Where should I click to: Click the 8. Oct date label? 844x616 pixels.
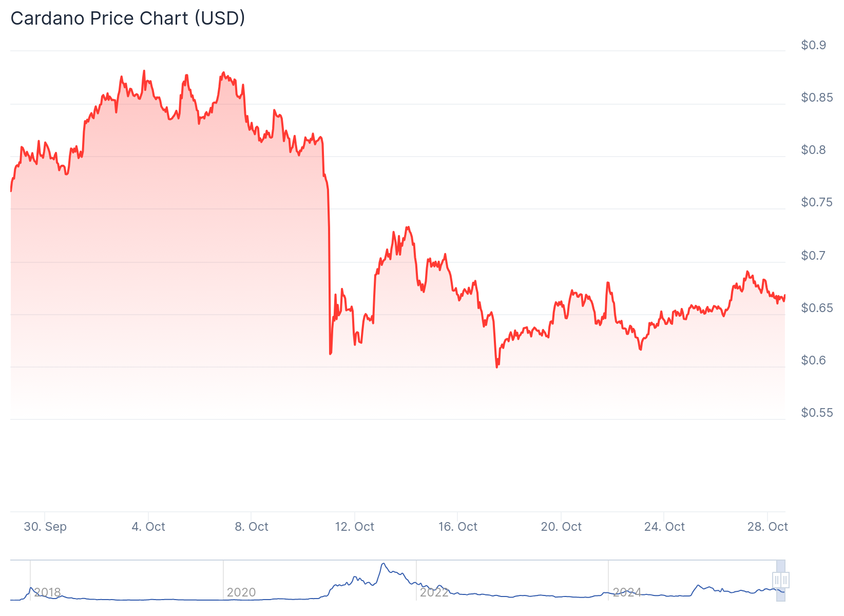252,527
